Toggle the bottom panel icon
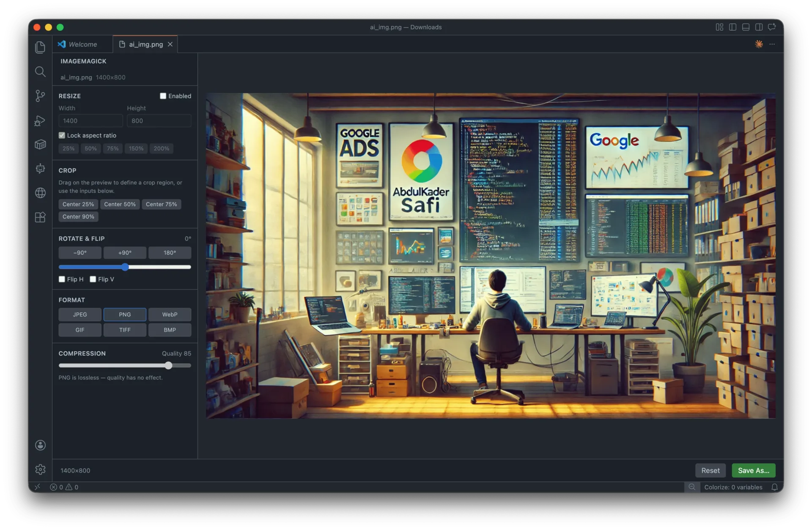812x530 pixels. coord(746,27)
